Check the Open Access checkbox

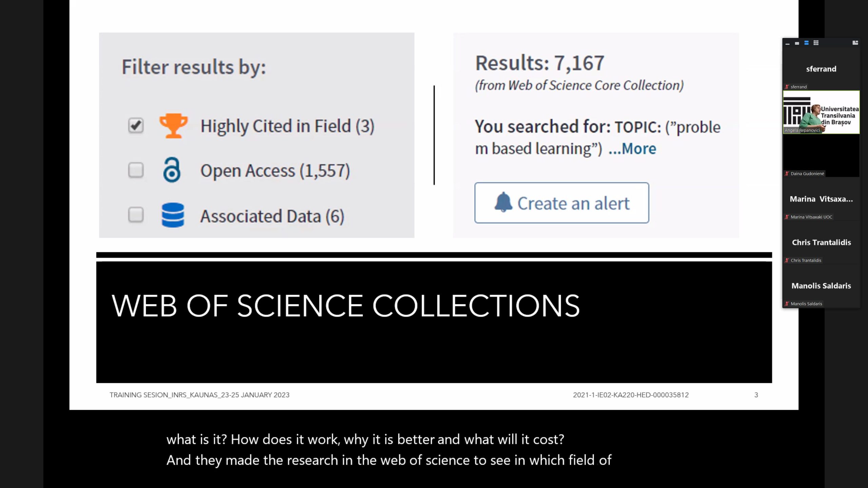(136, 170)
